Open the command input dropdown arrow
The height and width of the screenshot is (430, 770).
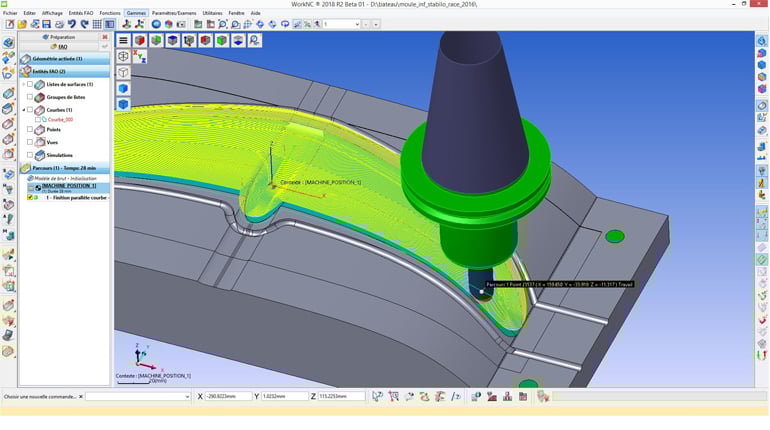point(187,397)
